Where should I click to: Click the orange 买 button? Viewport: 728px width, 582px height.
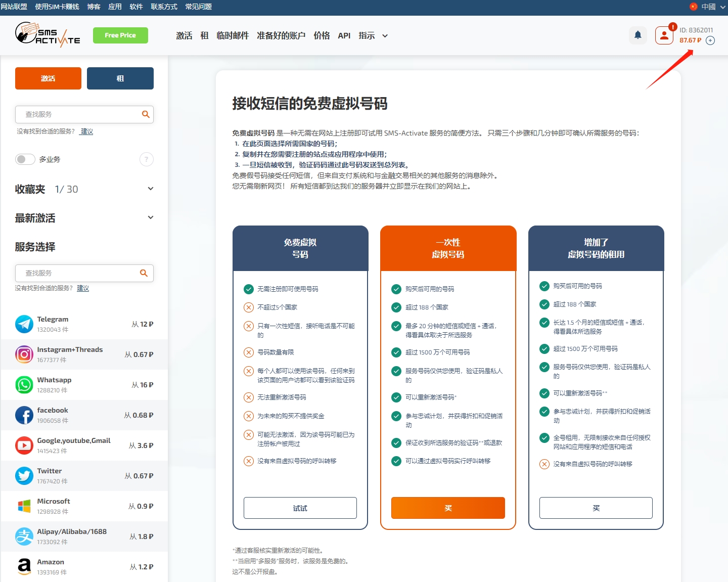tap(448, 508)
